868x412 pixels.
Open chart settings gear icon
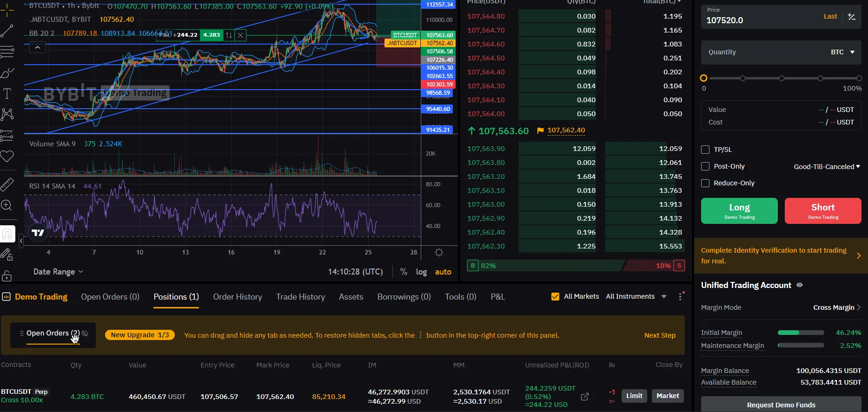pyautogui.click(x=439, y=252)
